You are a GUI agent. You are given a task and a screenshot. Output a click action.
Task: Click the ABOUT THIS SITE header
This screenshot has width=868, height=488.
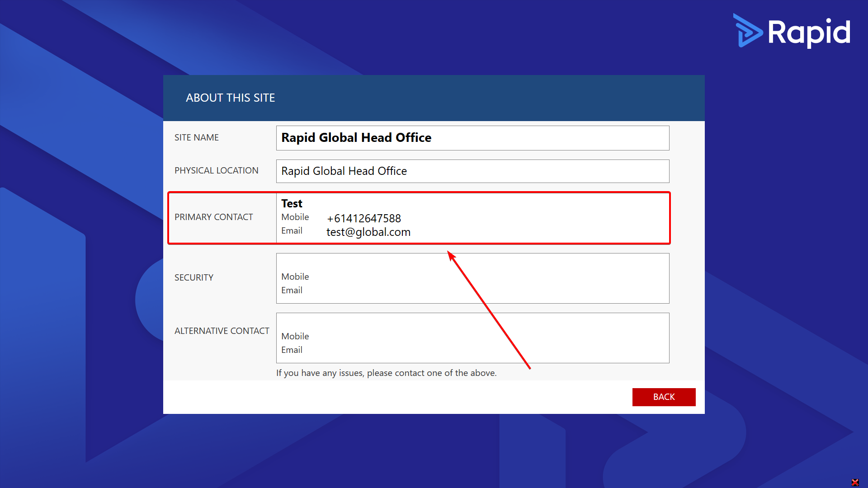pyautogui.click(x=231, y=98)
